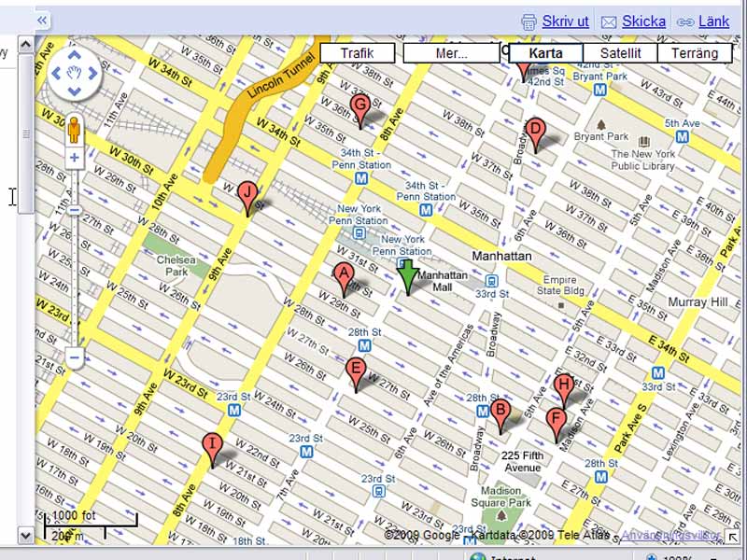Open the Skicka send link

634,21
